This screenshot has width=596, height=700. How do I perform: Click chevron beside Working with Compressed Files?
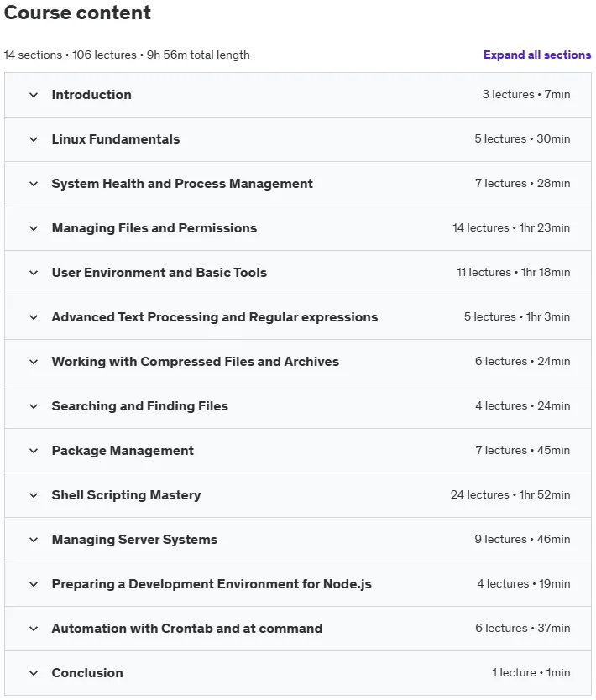34,362
